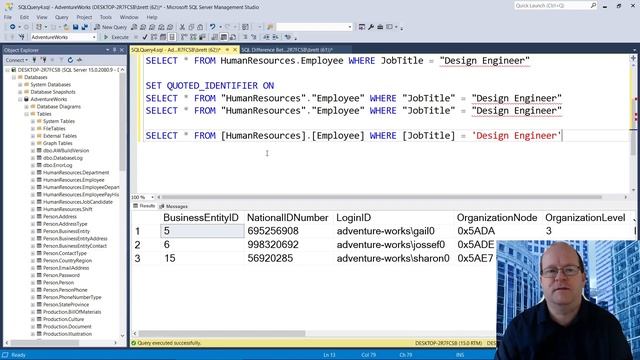Toggle Include Actual Execution Plan
Screen dimensions: 640x360
click(184, 37)
